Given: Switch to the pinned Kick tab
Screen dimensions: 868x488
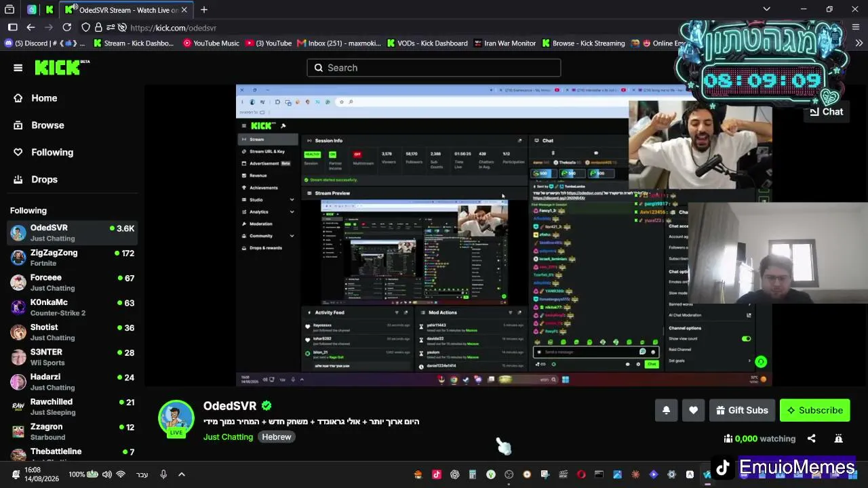Looking at the screenshot, I should (x=50, y=10).
